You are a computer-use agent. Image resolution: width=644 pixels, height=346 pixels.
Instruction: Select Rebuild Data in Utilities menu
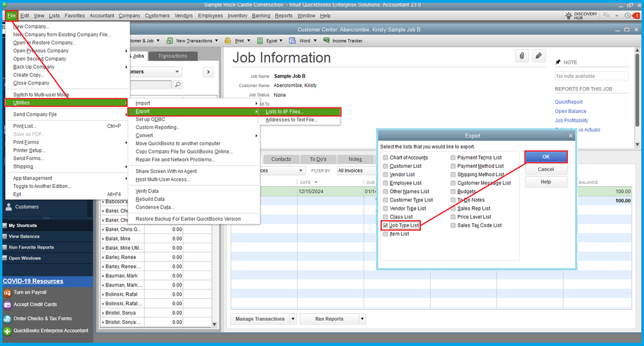click(150, 199)
